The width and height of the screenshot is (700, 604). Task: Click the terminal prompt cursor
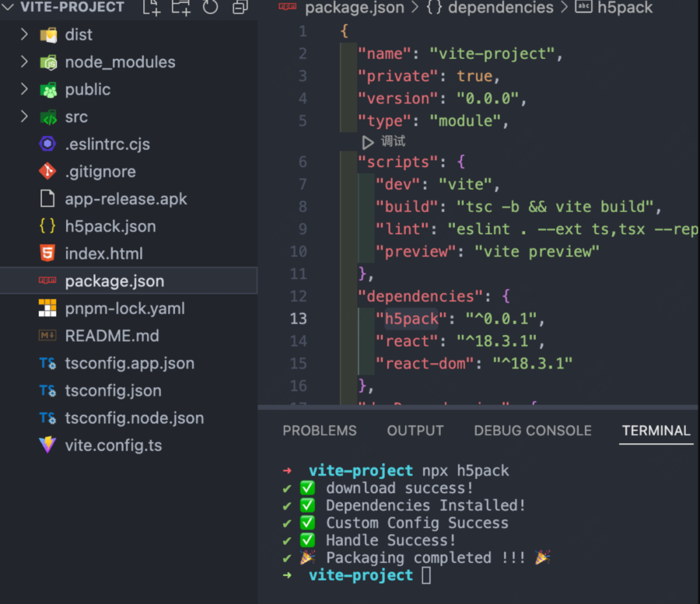click(x=426, y=575)
